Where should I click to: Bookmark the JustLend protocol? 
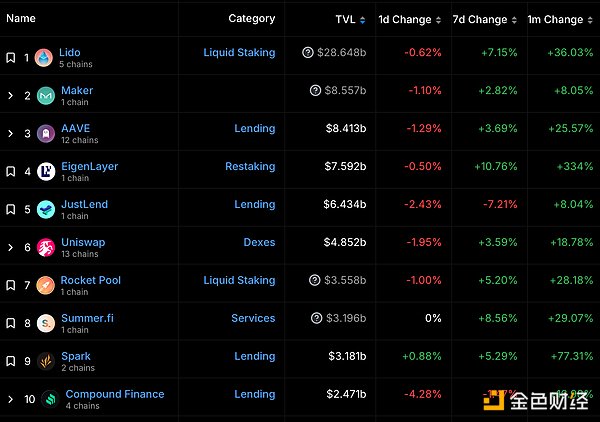pos(10,210)
